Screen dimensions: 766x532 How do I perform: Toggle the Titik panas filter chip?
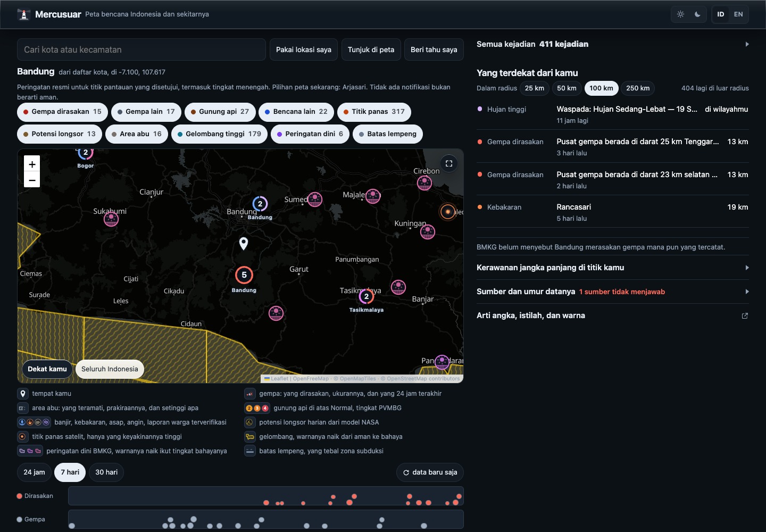[x=374, y=112]
